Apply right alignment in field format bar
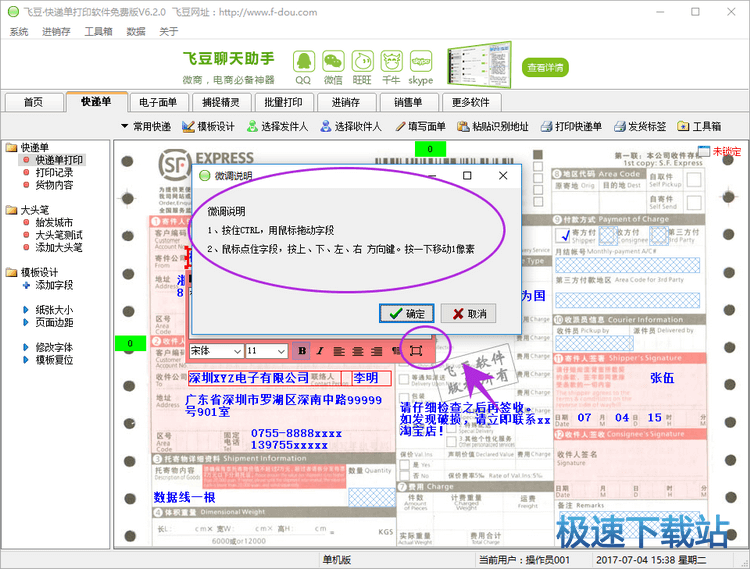The height and width of the screenshot is (569, 750). point(377,351)
